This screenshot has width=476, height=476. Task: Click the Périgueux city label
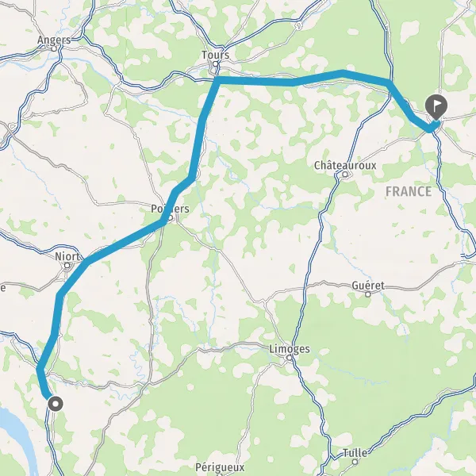(x=220, y=467)
